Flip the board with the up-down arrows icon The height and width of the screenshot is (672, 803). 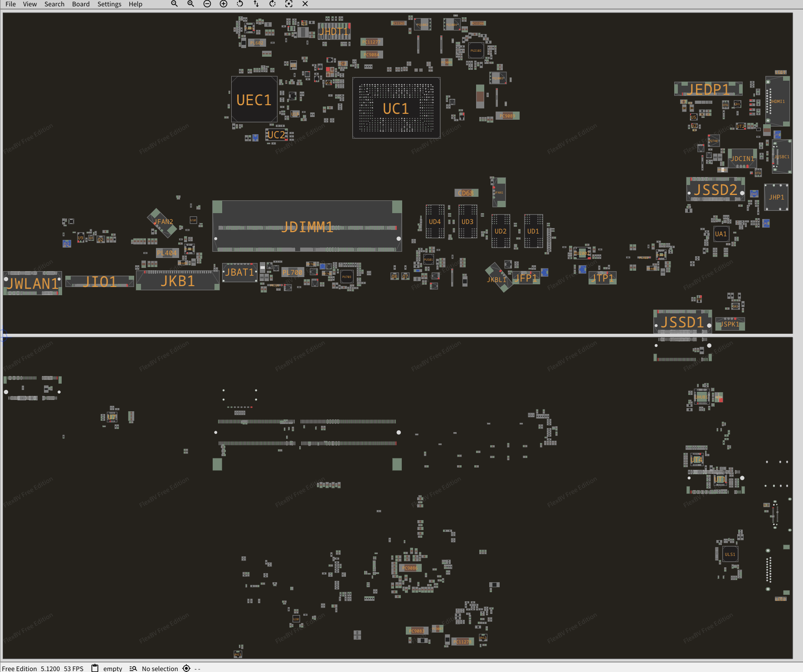click(x=256, y=4)
